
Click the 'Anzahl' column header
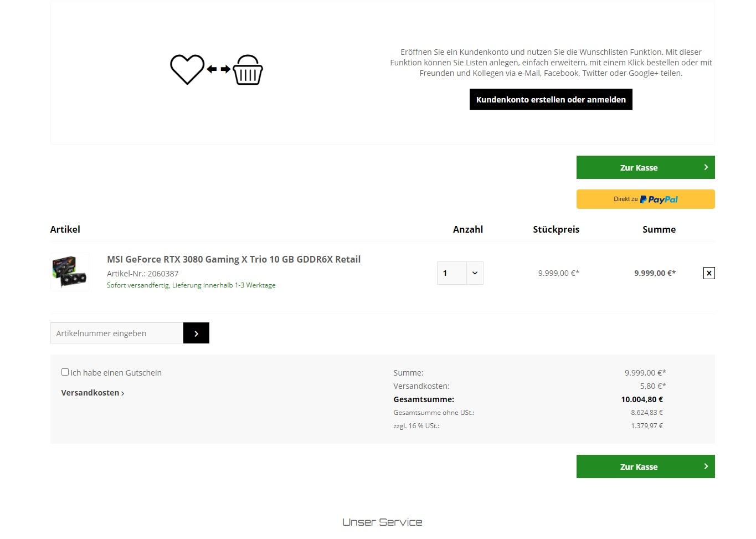tap(468, 229)
